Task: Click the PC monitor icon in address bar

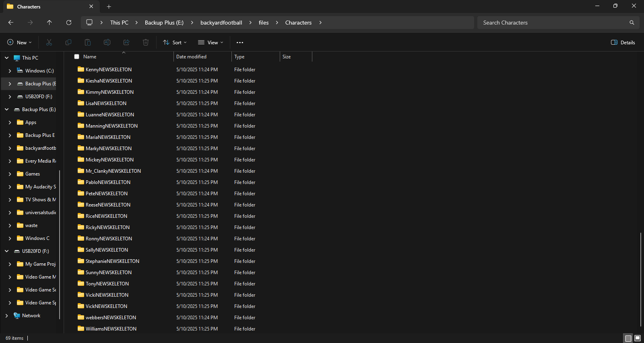Action: [89, 23]
